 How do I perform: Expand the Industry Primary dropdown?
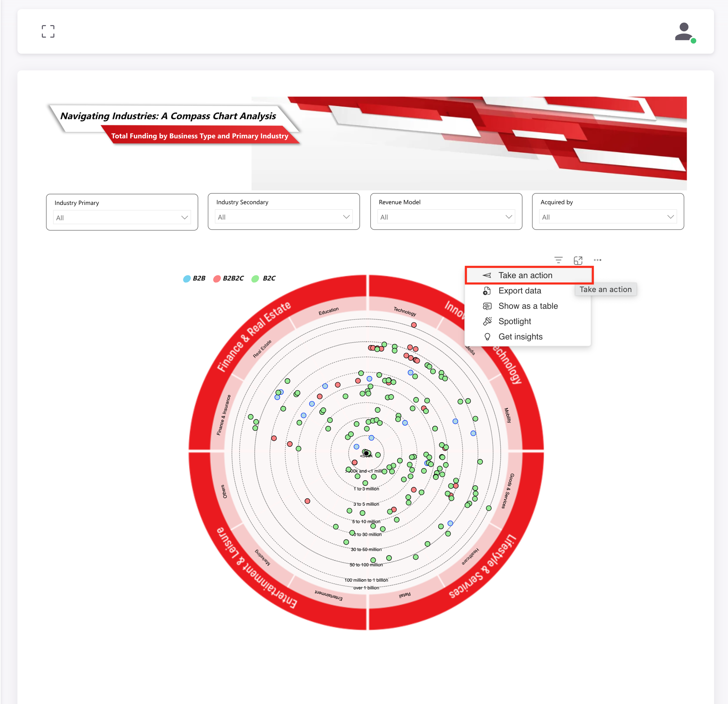click(122, 217)
